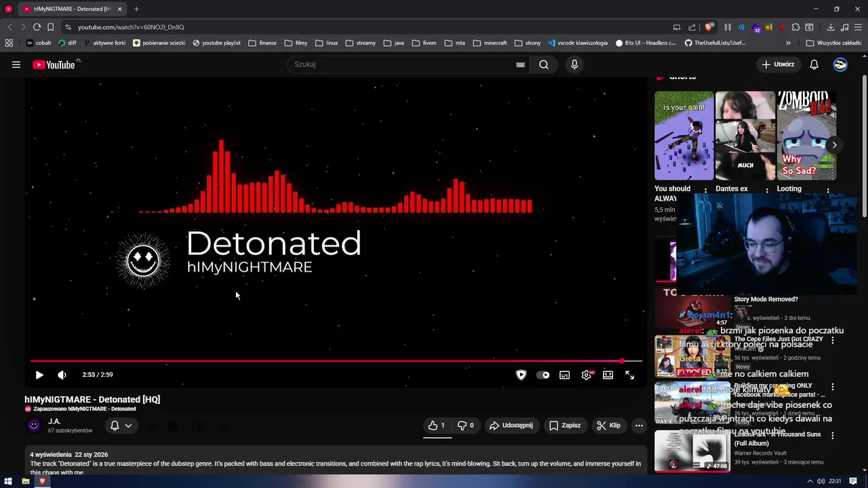
Task: Expand the filmy bookmark folder
Action: [x=296, y=43]
